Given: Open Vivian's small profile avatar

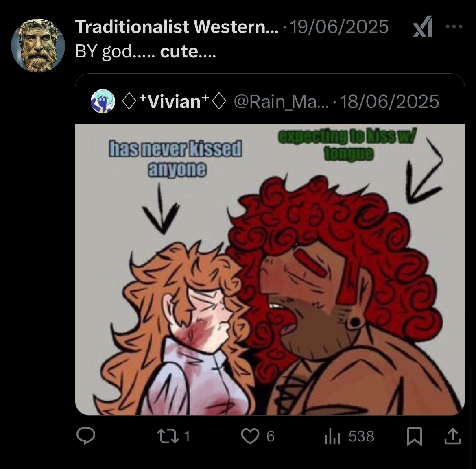Looking at the screenshot, I should click(x=103, y=101).
